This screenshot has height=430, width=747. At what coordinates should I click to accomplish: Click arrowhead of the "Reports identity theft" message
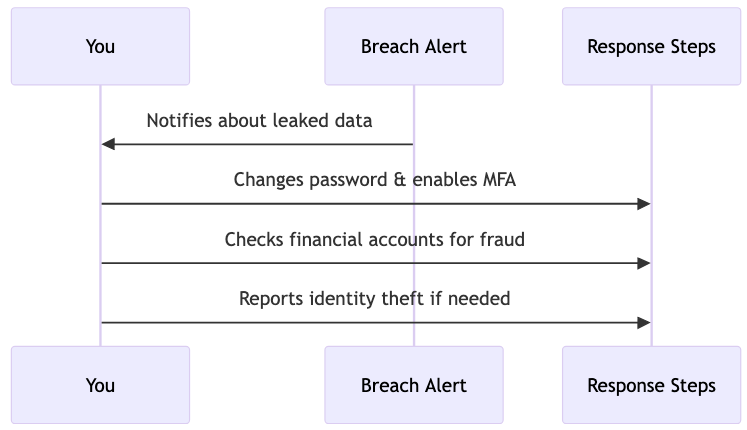click(x=645, y=322)
